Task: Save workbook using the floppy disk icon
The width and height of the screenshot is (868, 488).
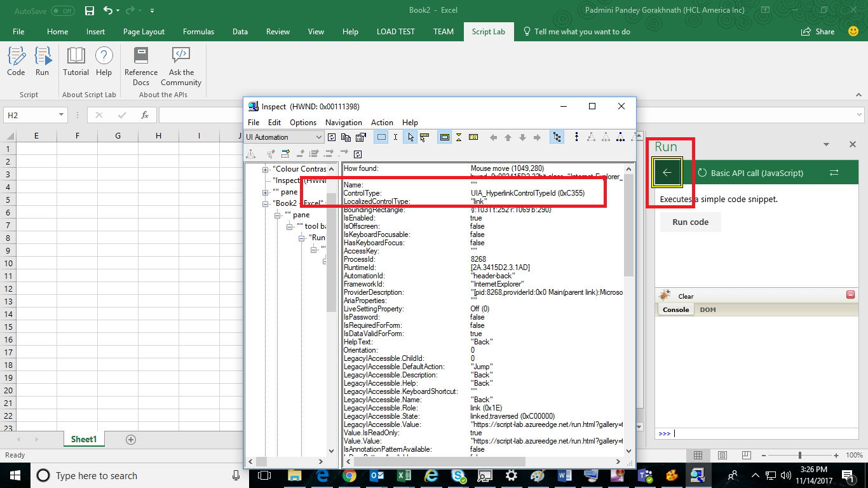Action: (90, 11)
